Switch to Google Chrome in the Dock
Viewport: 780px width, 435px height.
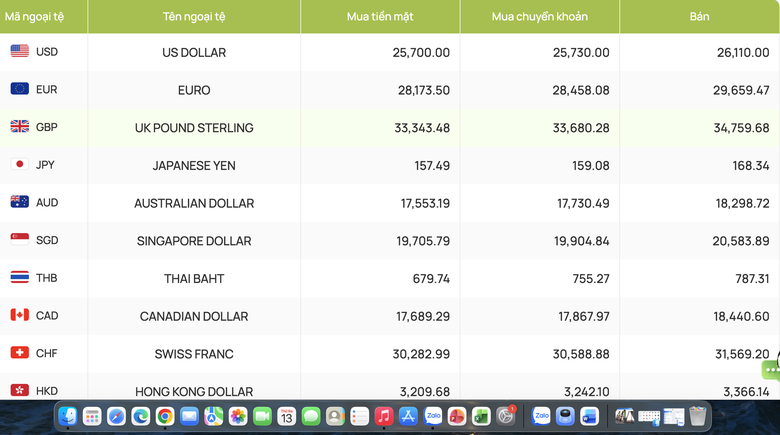coord(165,416)
